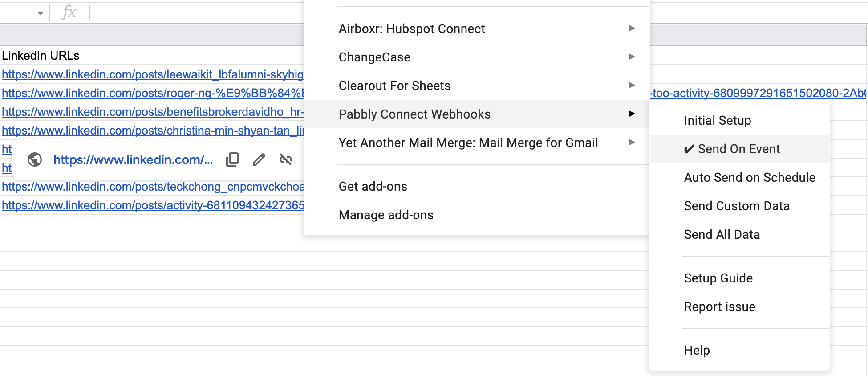Screen dimensions: 868x376
Task: Open Yet Another Mail Merge for Gmail
Action: (476, 143)
